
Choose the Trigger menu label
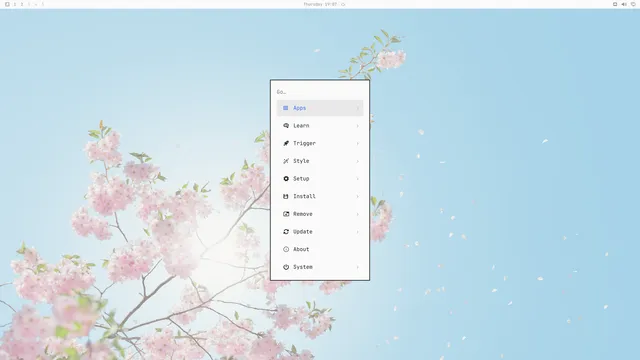coord(304,143)
